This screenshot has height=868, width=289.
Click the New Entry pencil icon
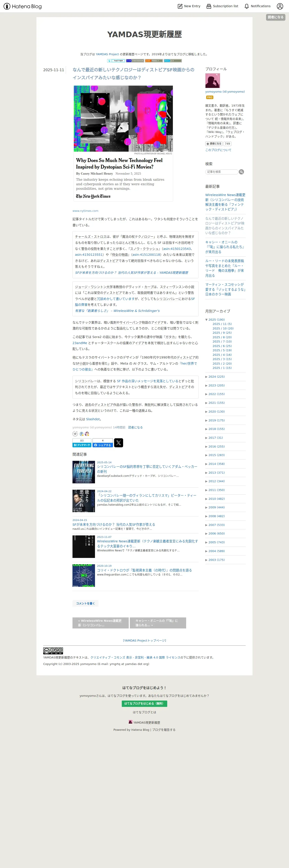click(x=180, y=6)
